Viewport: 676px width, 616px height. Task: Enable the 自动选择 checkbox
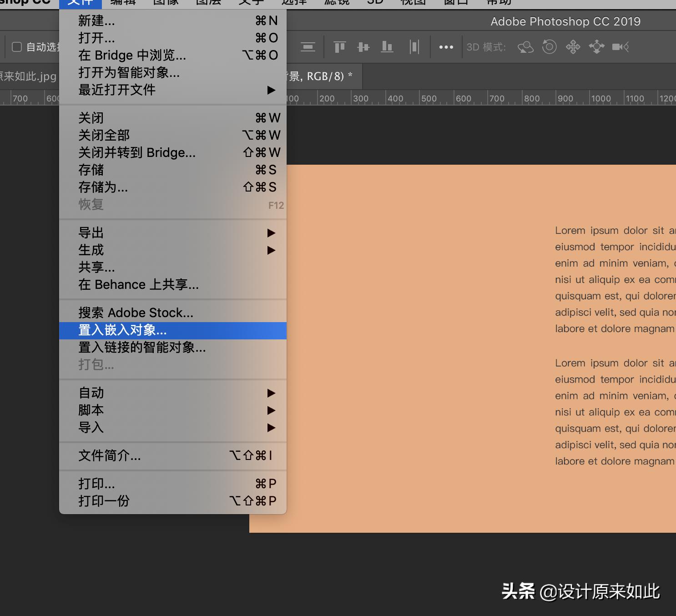17,47
